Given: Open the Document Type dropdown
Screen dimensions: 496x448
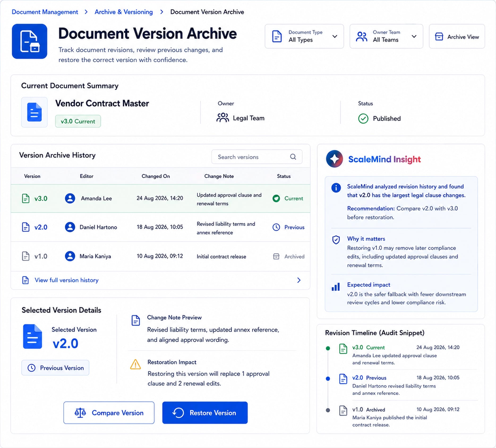Looking at the screenshot, I should point(304,36).
